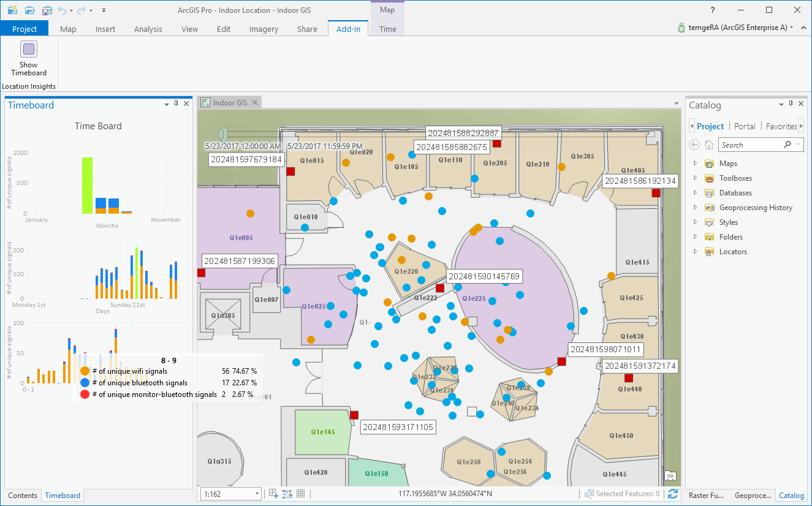Click the New Project icon in quick access toolbar
The width and height of the screenshot is (812, 506).
(13, 10)
